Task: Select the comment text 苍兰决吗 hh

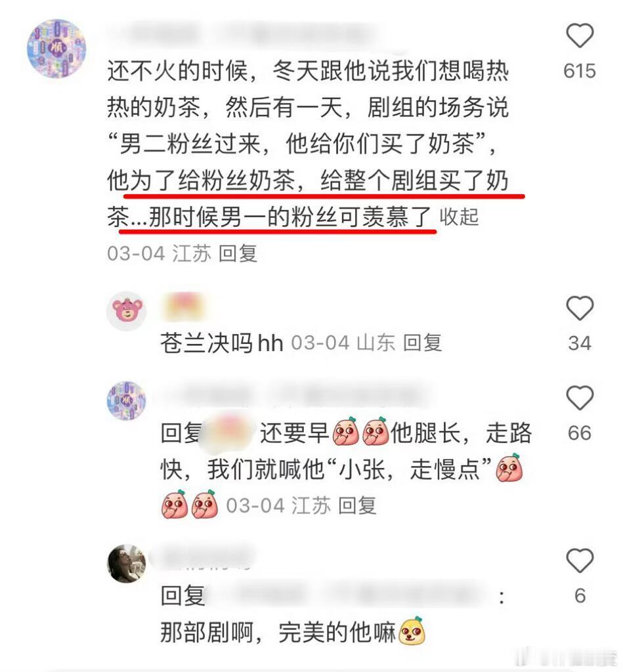Action: (222, 343)
